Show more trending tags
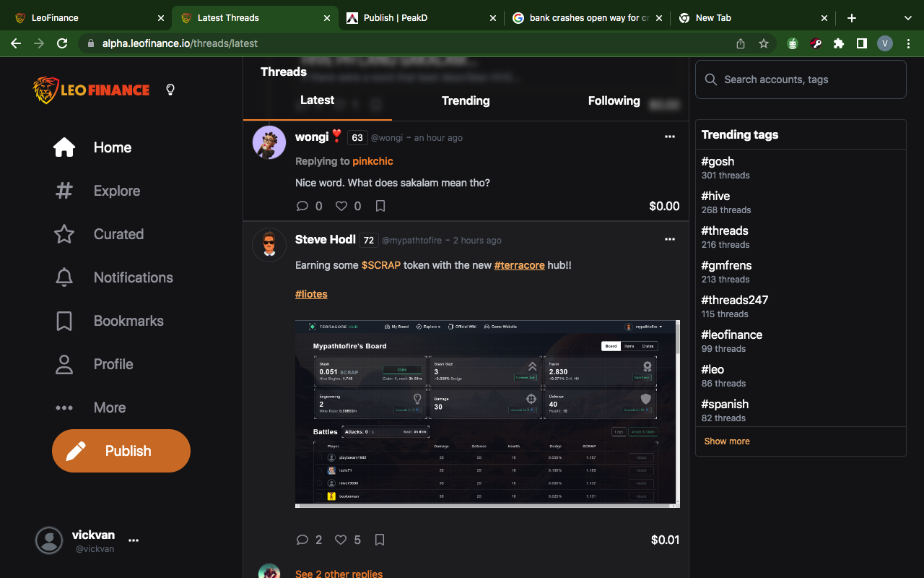This screenshot has width=924, height=578. click(727, 441)
